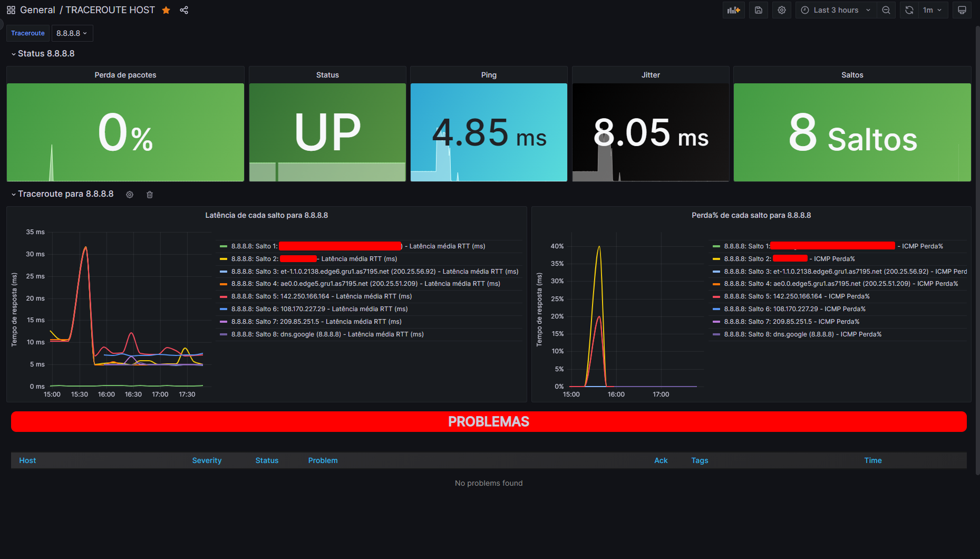Sort problems table by Host

pos(27,460)
